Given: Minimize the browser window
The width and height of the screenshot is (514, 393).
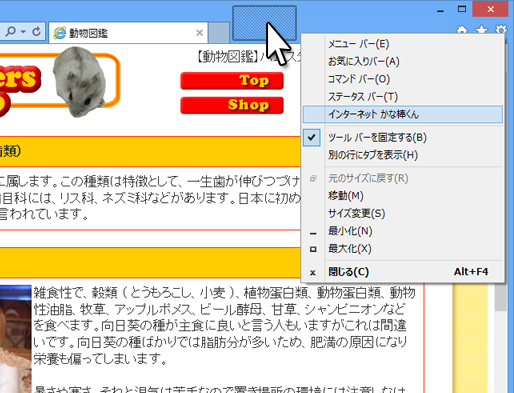Looking at the screenshot, I should (440, 10).
